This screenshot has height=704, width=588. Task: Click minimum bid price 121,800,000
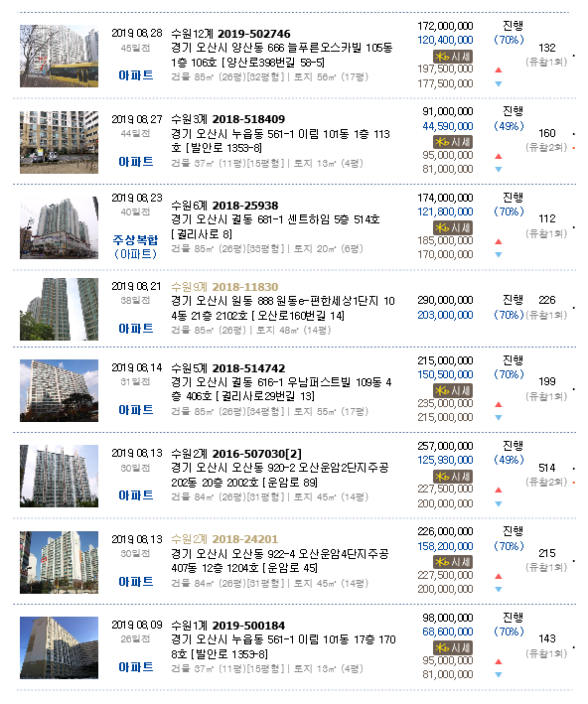coord(445,211)
